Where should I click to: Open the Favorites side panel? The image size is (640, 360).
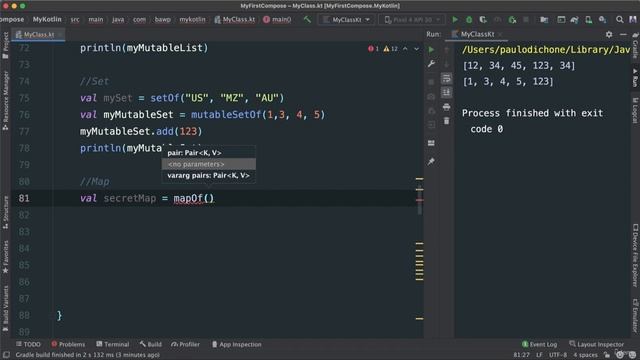5,257
